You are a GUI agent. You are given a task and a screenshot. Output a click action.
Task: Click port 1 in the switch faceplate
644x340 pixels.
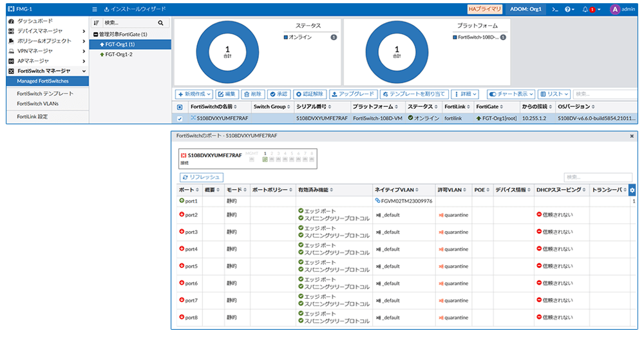tap(265, 159)
